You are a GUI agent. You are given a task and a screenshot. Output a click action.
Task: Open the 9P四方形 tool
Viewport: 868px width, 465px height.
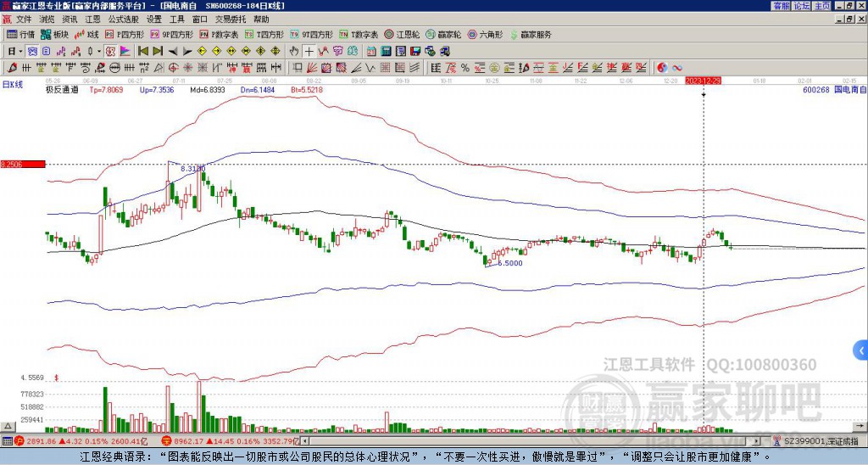coord(171,34)
